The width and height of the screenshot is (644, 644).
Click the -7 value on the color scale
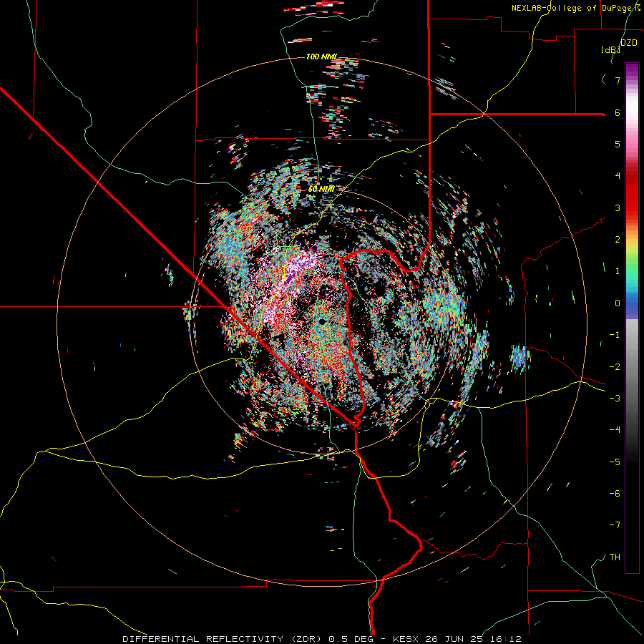(615, 525)
